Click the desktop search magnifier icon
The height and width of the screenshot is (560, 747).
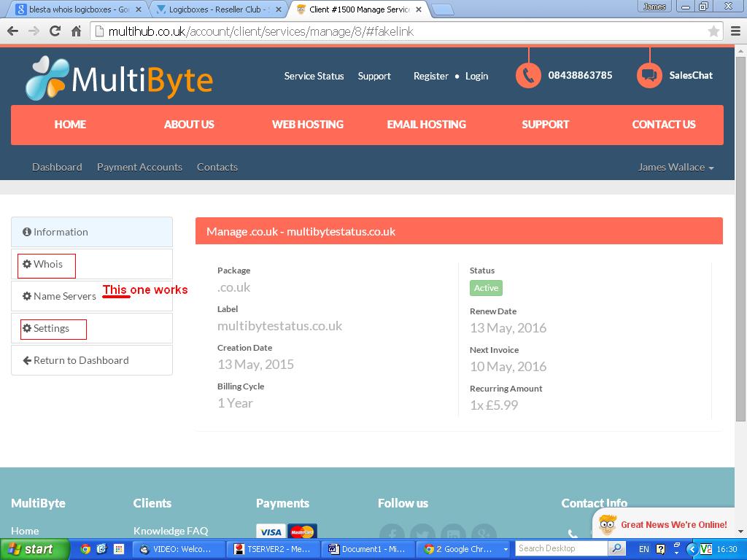(616, 548)
